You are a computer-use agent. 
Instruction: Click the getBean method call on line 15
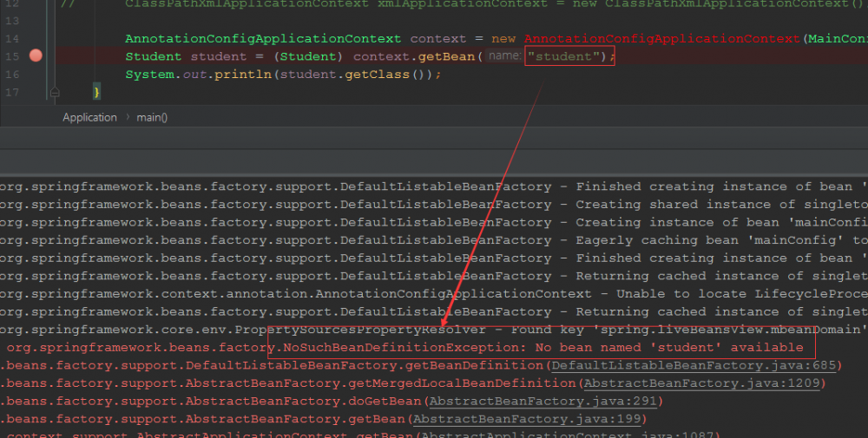(446, 56)
